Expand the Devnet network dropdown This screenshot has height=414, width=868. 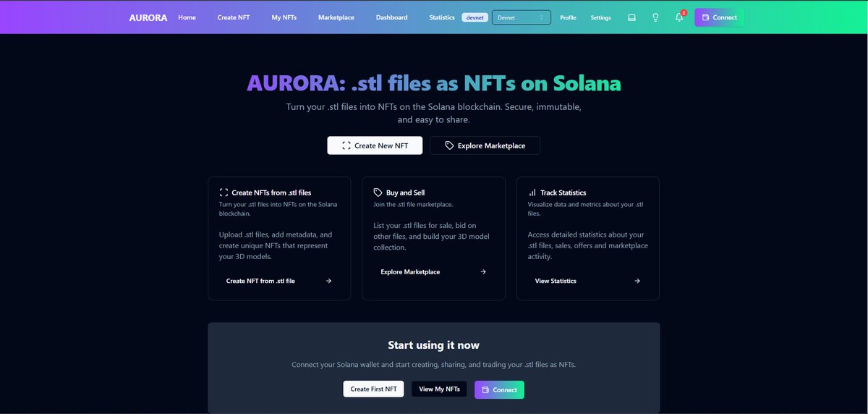(521, 17)
